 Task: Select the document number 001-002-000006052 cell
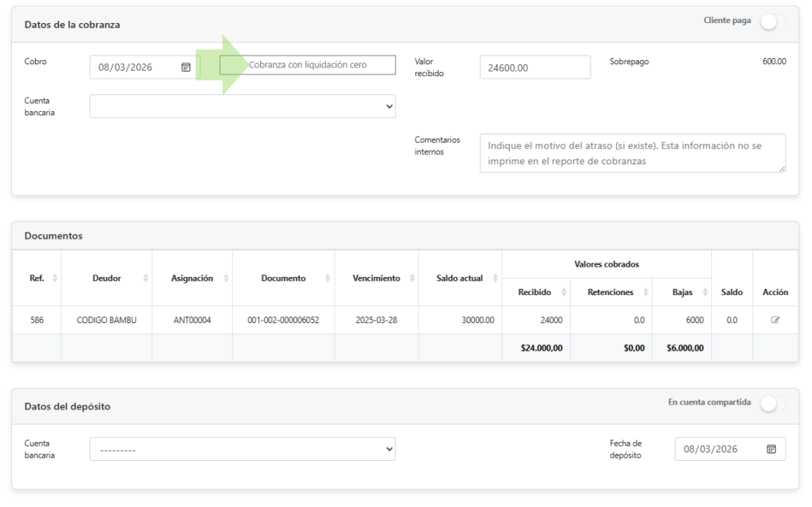pyautogui.click(x=283, y=321)
